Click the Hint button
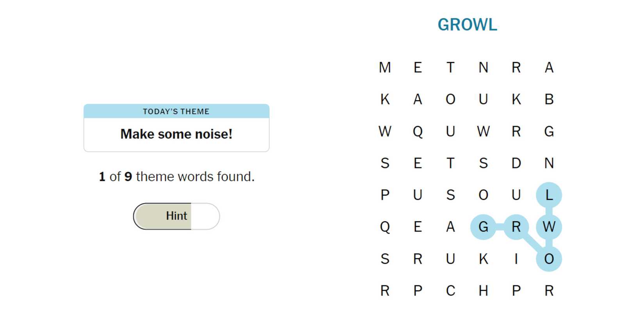 (x=176, y=216)
